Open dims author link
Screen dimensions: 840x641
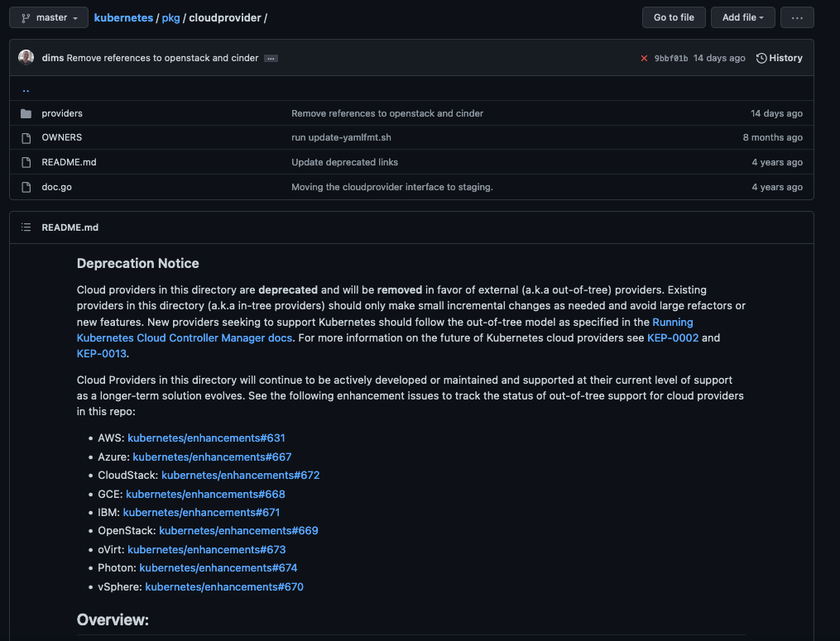point(52,58)
